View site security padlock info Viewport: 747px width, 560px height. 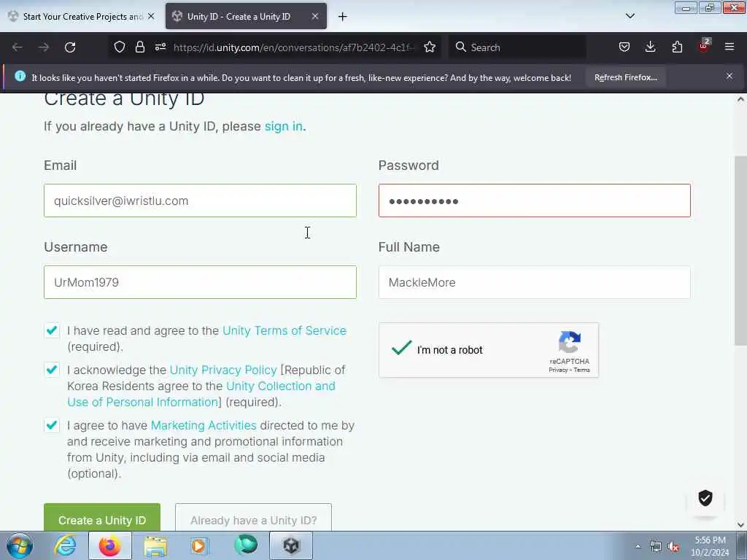139,47
